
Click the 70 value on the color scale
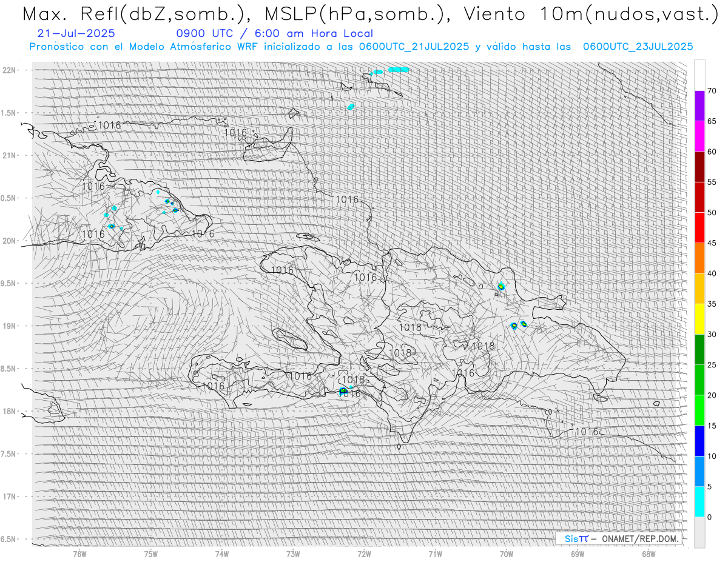[712, 91]
